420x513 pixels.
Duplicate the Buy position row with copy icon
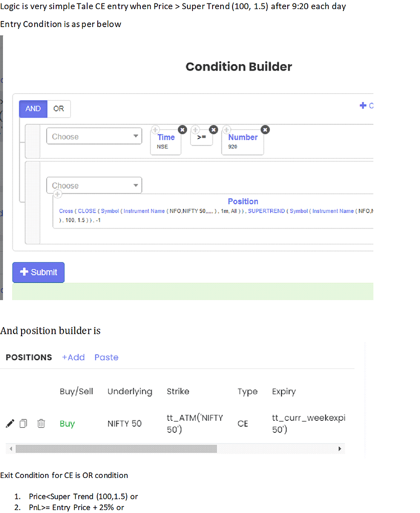23,424
